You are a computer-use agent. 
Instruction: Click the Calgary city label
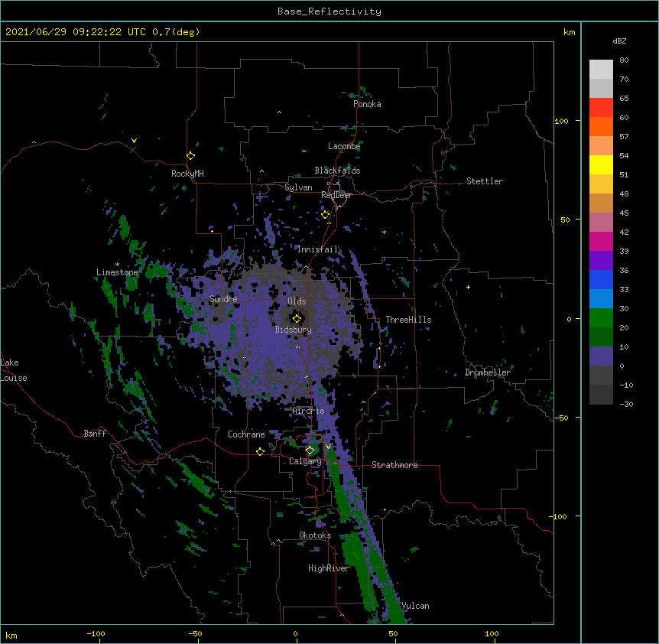pyautogui.click(x=305, y=461)
